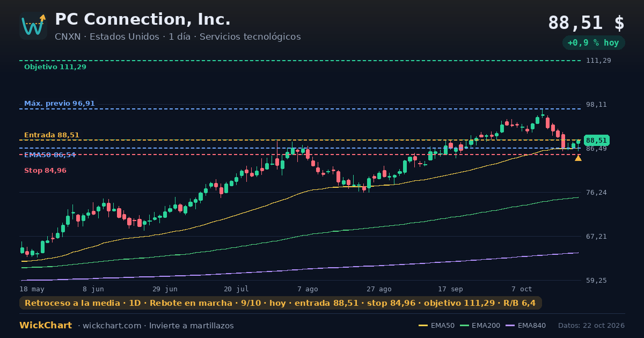Click the CNXN ticker subtitle line
Screen dimensions: 644x338
[x=178, y=37]
